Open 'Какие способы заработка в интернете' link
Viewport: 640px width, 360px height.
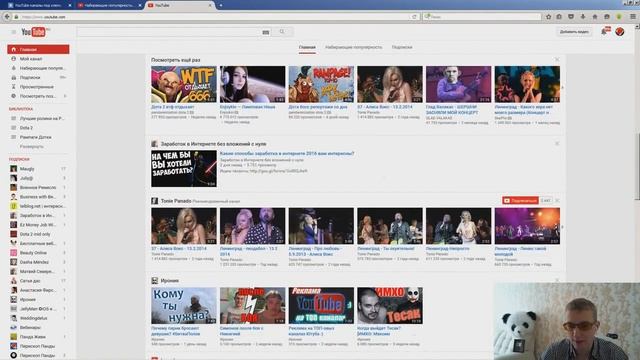[x=287, y=153]
